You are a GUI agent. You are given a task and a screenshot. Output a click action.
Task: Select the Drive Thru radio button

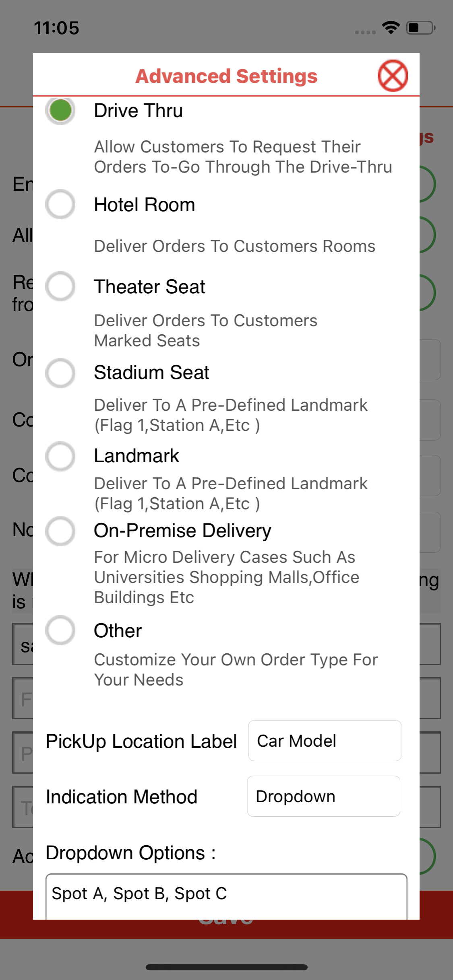pyautogui.click(x=60, y=110)
